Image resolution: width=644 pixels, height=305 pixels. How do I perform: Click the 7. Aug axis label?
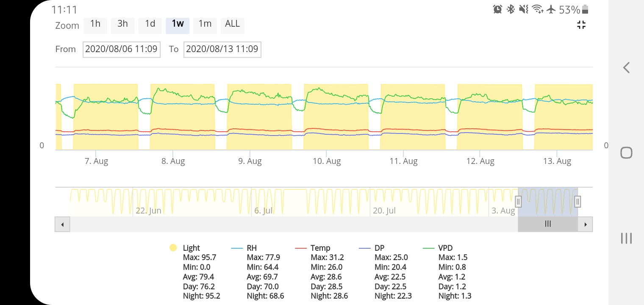click(x=96, y=161)
